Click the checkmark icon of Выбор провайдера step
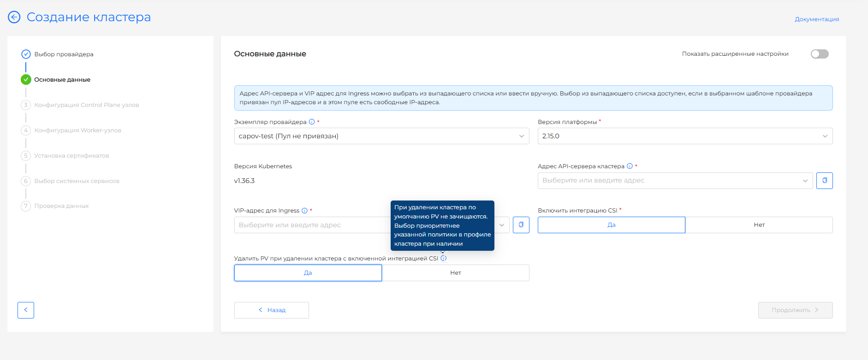 pos(26,54)
